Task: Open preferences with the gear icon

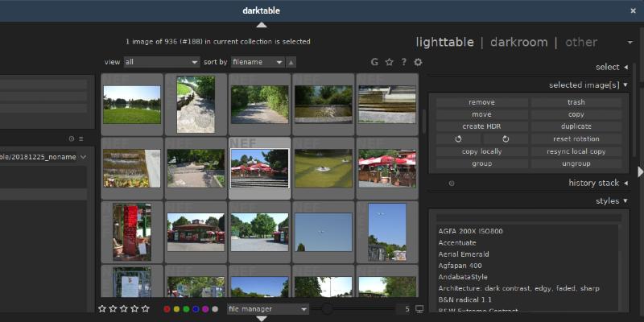Action: tap(418, 62)
